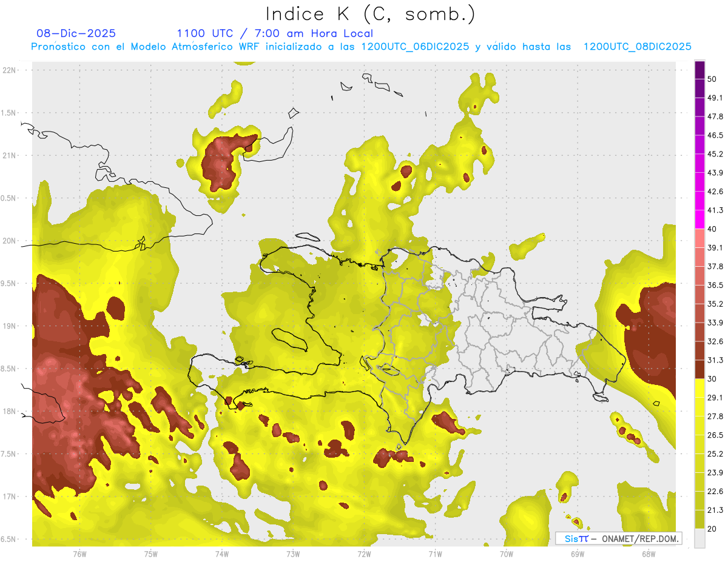Click the colorbar value "33.9"
This screenshot has height=562, width=728.
click(x=715, y=323)
